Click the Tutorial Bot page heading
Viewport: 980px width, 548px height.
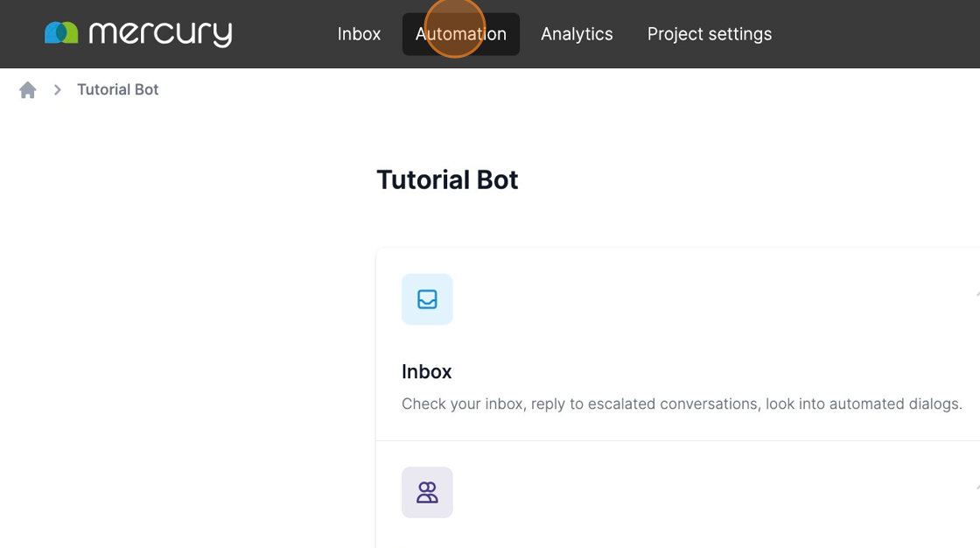(x=447, y=180)
